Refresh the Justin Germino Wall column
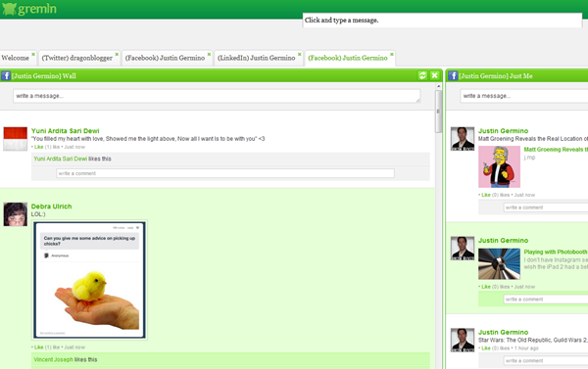This screenshot has width=588, height=369. click(422, 75)
